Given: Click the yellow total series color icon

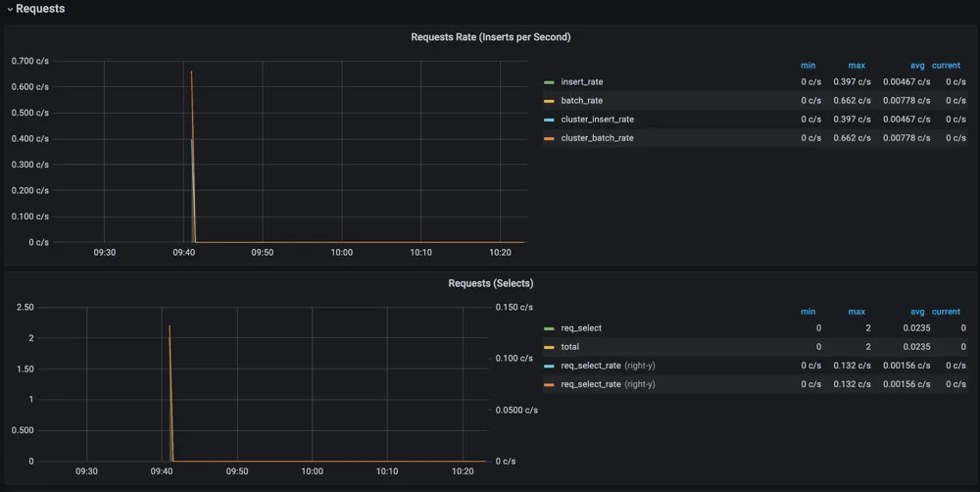Looking at the screenshot, I should coord(549,347).
